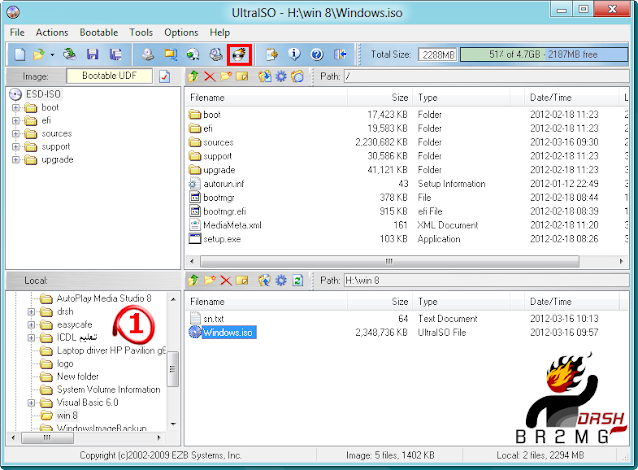The height and width of the screenshot is (470, 638).
Task: Expand the support folder in image tree
Action: coord(15,147)
